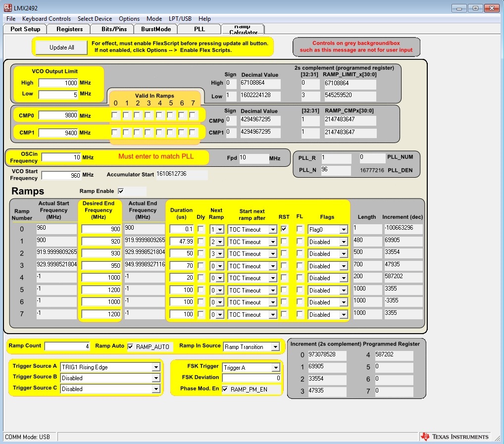
Task: Switch to the PLL tab
Action: (x=200, y=29)
